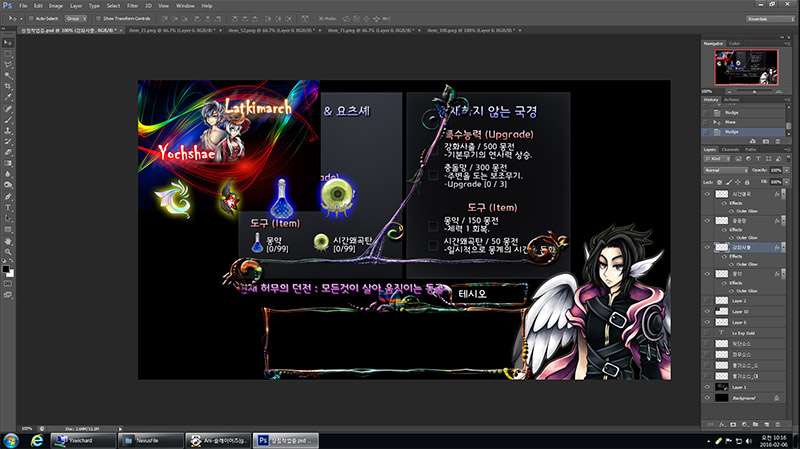Select the Hand tool

click(8, 241)
